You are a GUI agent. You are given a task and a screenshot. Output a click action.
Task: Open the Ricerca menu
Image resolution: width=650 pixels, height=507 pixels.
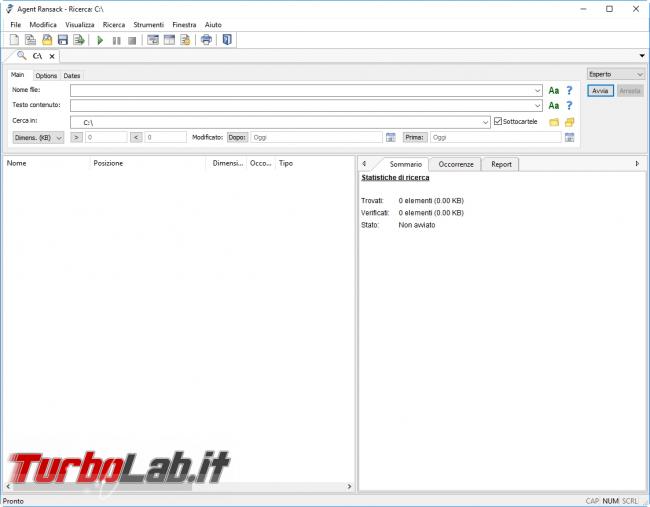[x=114, y=24]
